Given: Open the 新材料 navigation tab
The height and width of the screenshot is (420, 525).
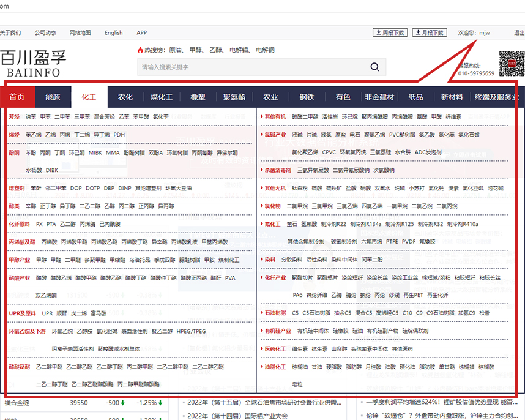Looking at the screenshot, I should 452,97.
